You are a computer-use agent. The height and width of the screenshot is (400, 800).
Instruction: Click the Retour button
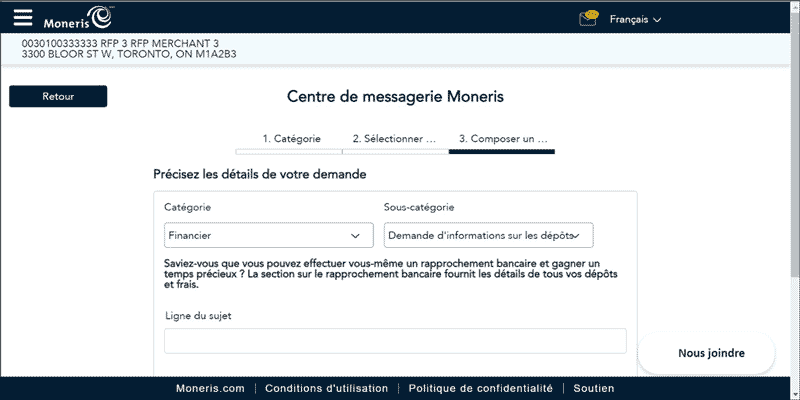58,96
